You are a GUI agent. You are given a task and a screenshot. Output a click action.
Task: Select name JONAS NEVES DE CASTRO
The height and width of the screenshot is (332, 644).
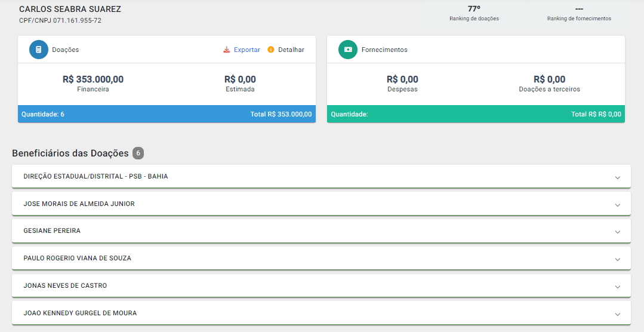coord(65,285)
